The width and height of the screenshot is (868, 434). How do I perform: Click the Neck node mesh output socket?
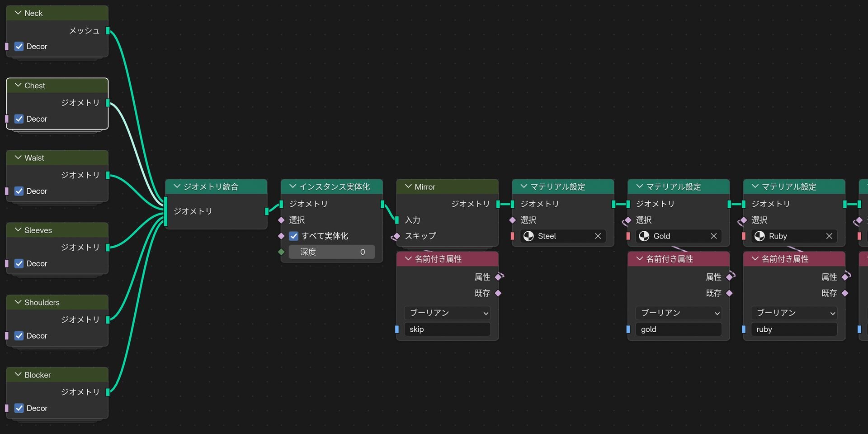coord(108,31)
